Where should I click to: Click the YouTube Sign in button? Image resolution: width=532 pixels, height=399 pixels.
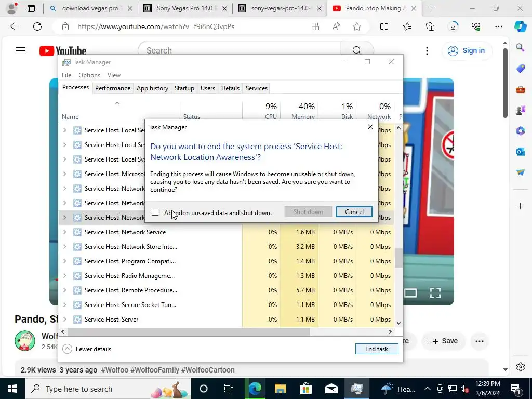[x=467, y=50]
